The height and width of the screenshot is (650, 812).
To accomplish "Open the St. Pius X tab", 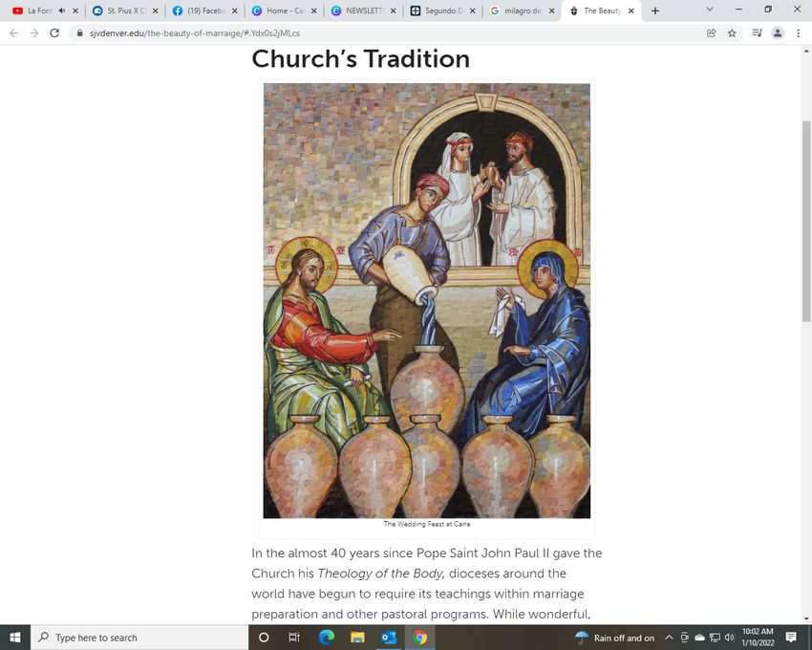I will coord(126,11).
